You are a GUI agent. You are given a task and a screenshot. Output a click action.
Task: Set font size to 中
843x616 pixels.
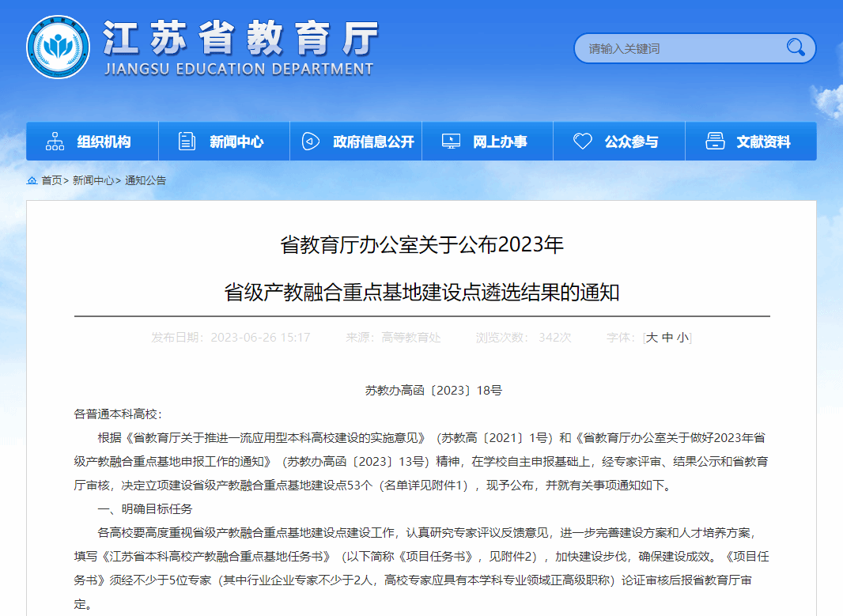point(667,338)
